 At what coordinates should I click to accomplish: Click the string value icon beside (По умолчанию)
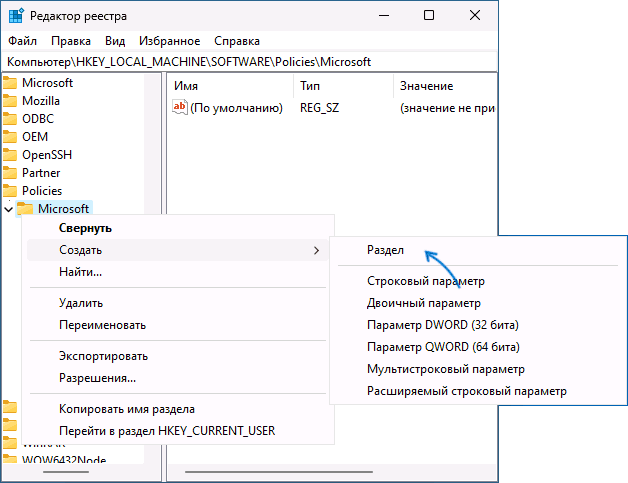click(x=179, y=107)
